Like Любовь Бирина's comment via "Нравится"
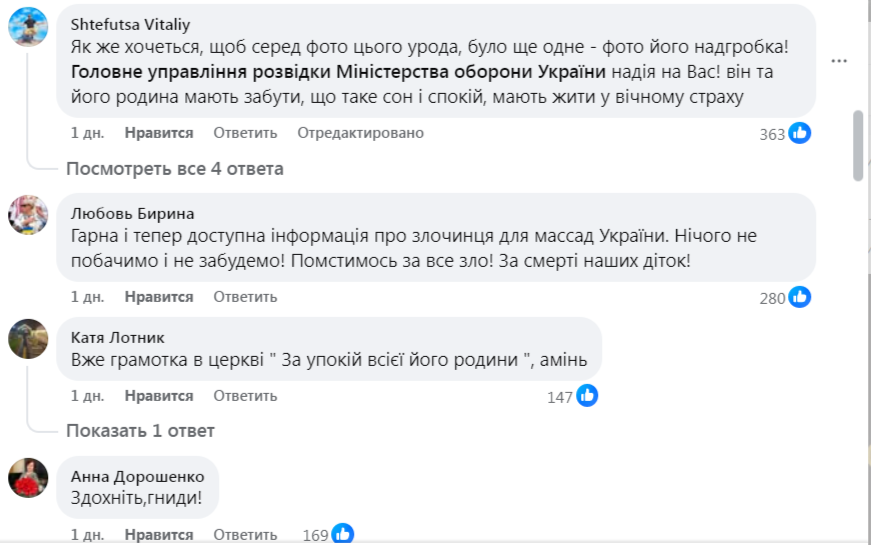 159,297
